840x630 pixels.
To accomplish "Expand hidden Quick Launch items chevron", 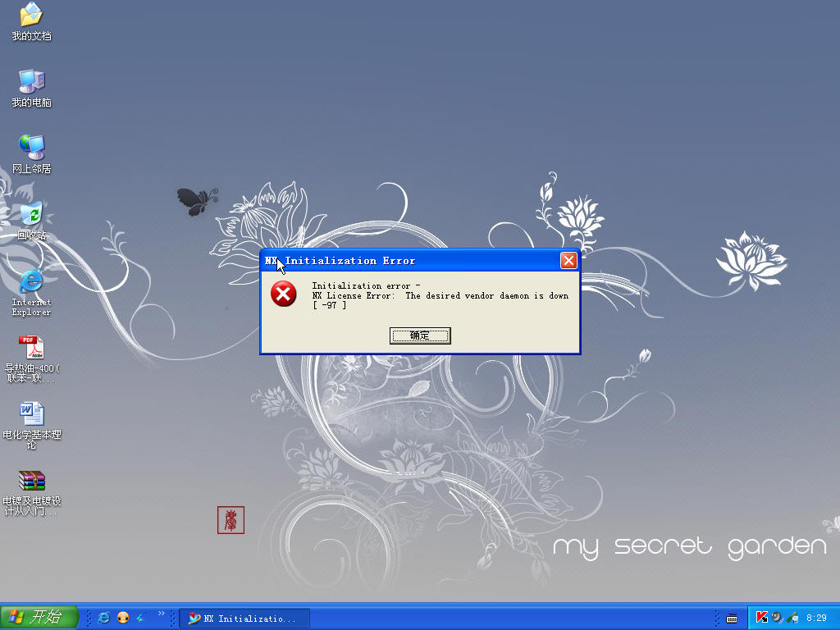I will pyautogui.click(x=161, y=614).
